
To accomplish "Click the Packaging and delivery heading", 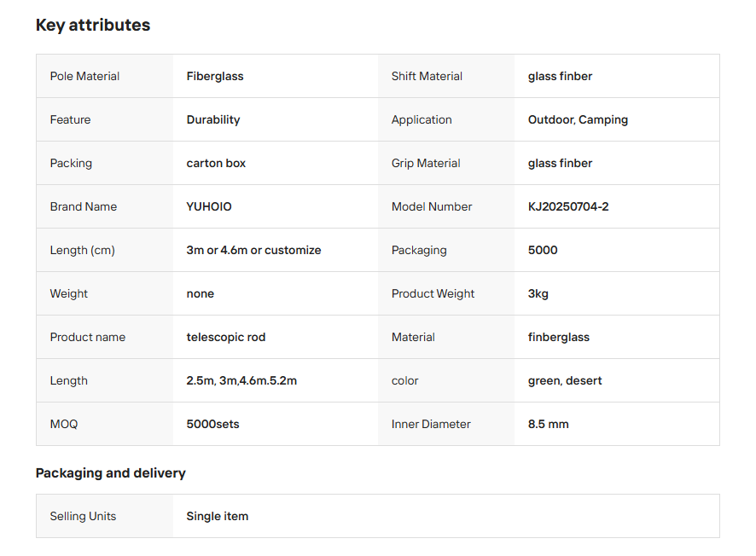I will (110, 473).
